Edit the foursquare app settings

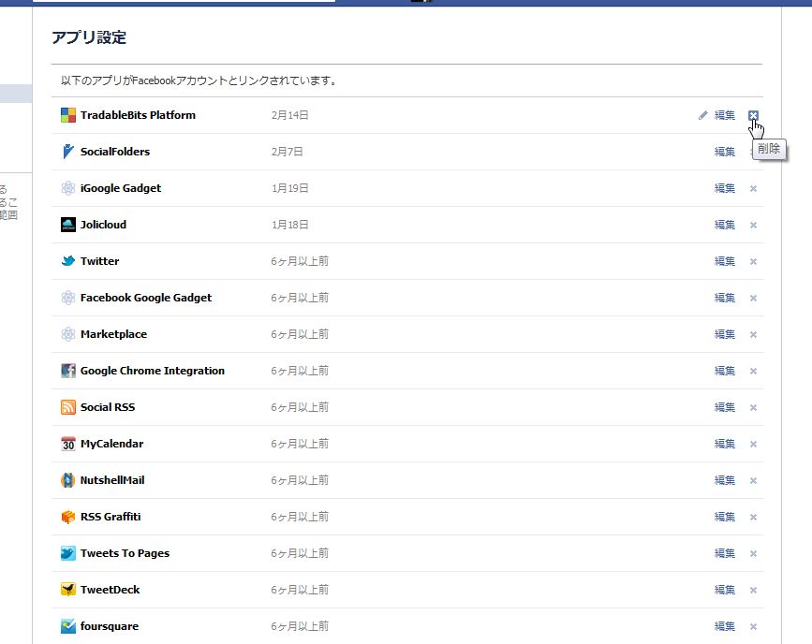(725, 626)
